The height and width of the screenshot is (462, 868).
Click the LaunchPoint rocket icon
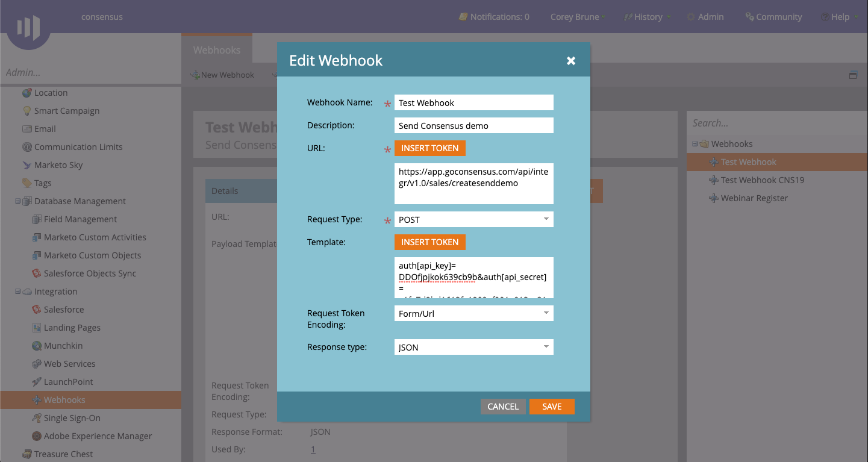click(36, 382)
